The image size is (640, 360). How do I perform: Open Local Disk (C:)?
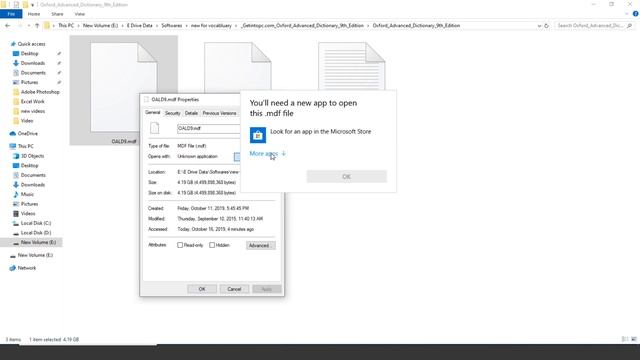[36, 223]
